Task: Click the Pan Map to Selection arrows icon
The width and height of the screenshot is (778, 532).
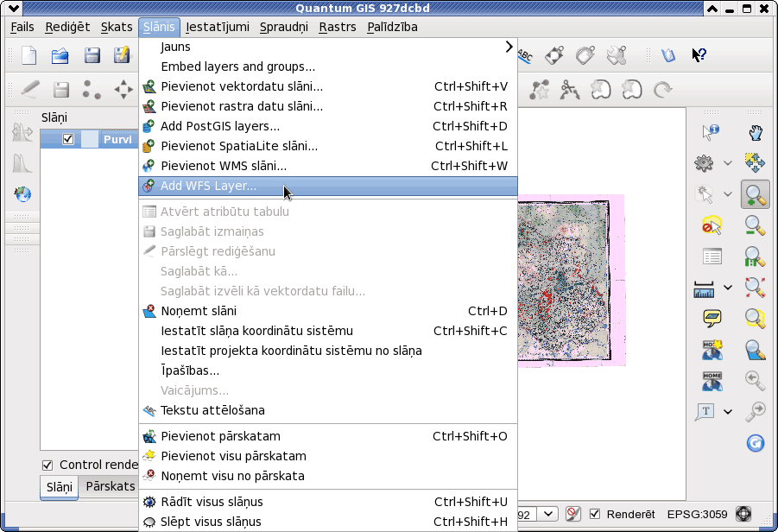Action: pyautogui.click(x=755, y=162)
